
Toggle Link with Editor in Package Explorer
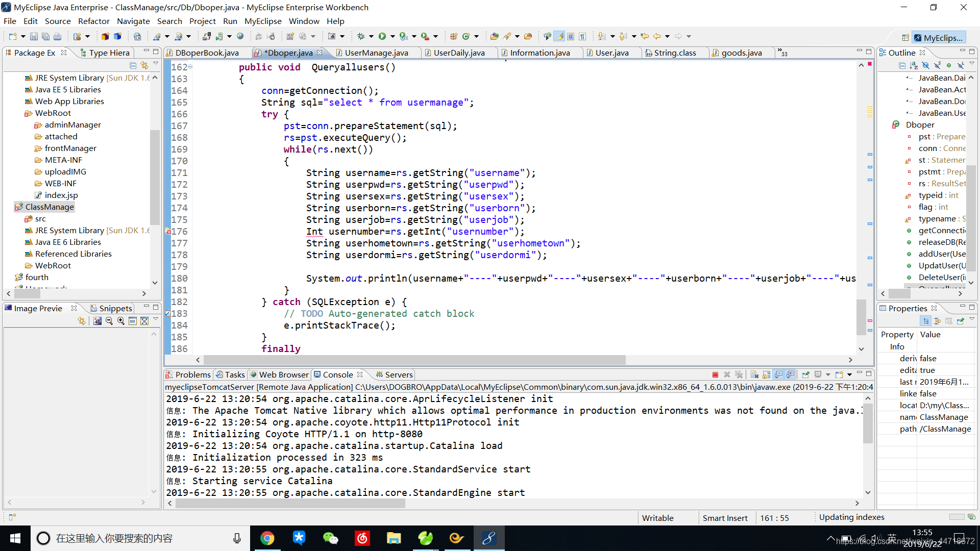coord(144,65)
